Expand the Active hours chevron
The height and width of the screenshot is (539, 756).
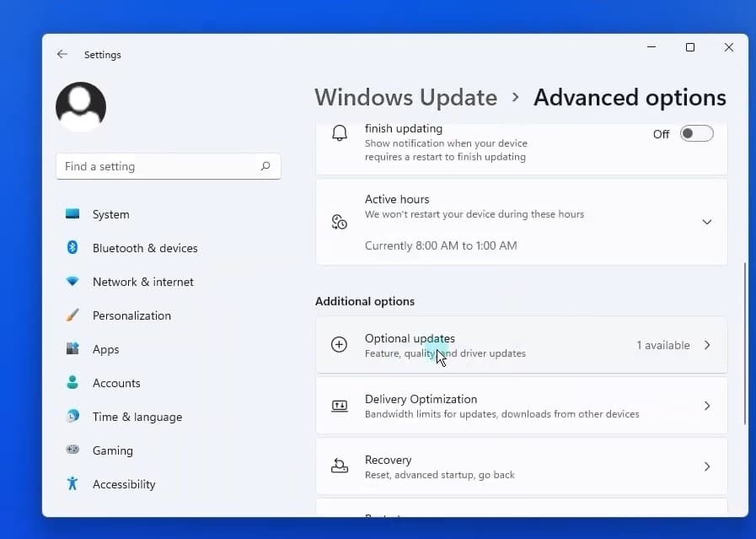point(707,222)
